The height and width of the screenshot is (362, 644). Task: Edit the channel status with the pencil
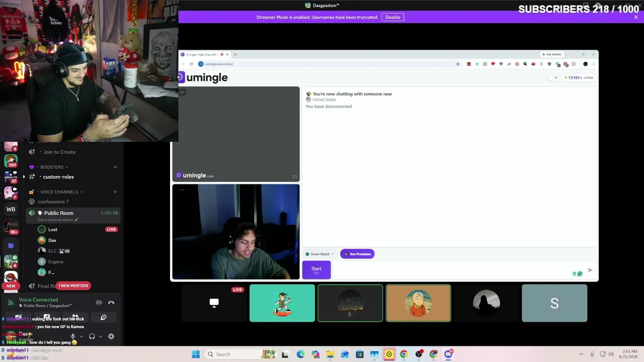click(x=76, y=220)
